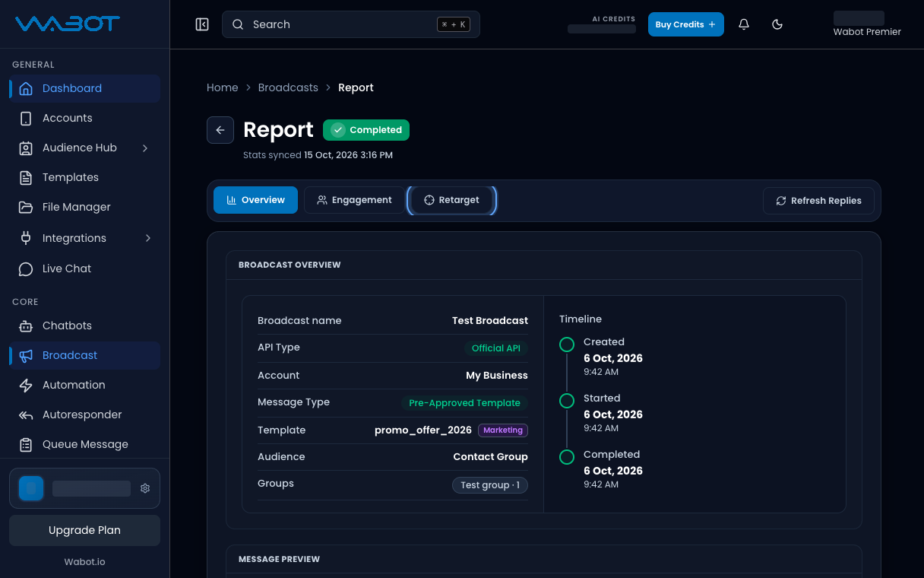Screen dimensions: 924x578
Task: Click the My Business account value
Action: click(497, 375)
